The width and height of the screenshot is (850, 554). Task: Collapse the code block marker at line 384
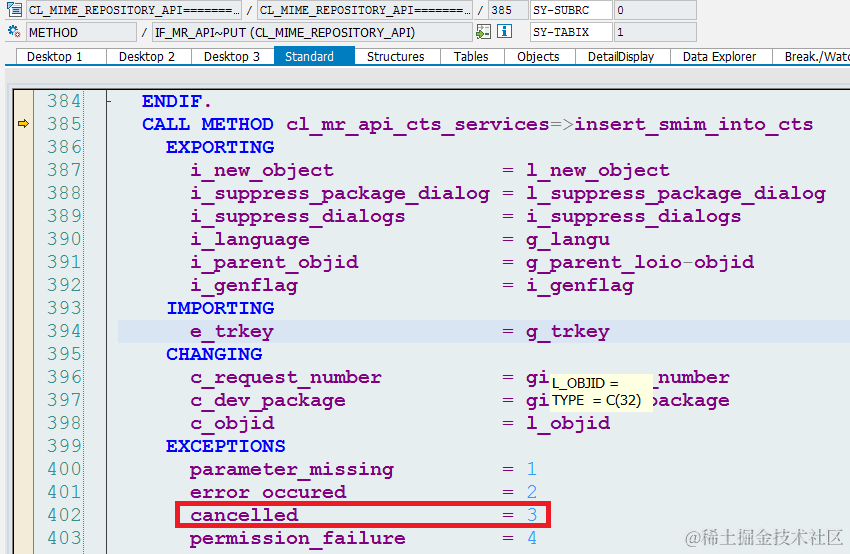point(109,101)
